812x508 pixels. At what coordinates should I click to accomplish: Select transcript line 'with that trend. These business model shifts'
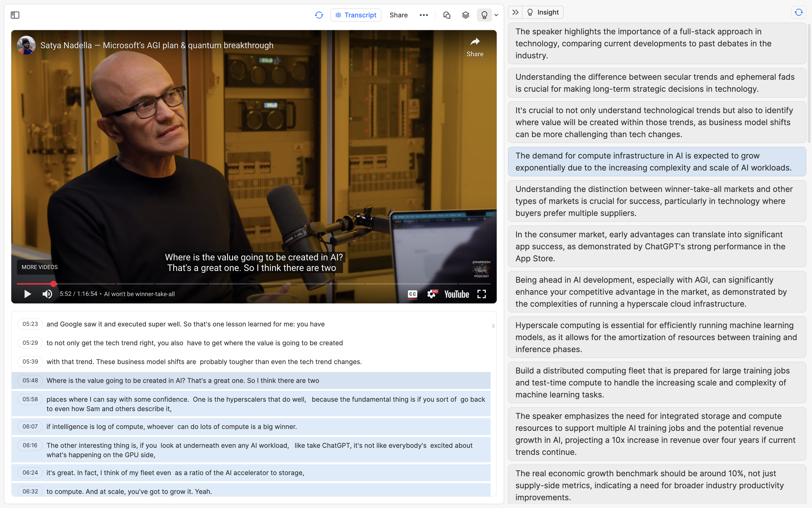(x=251, y=362)
